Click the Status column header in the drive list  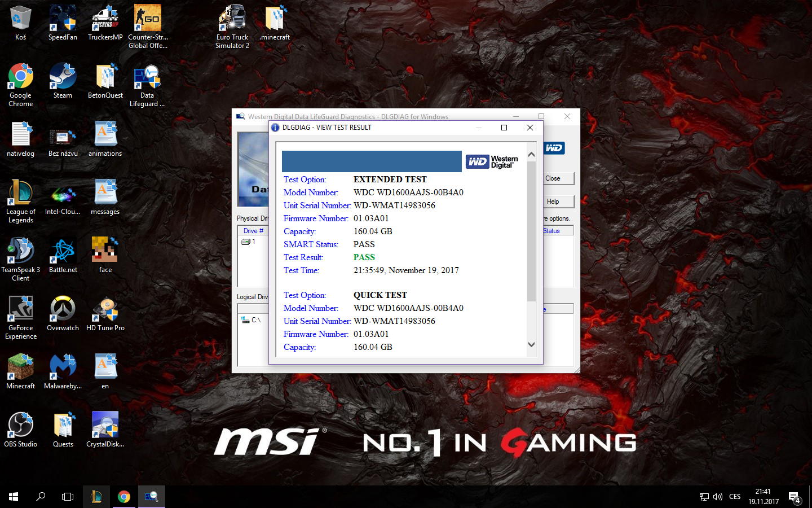(558, 231)
